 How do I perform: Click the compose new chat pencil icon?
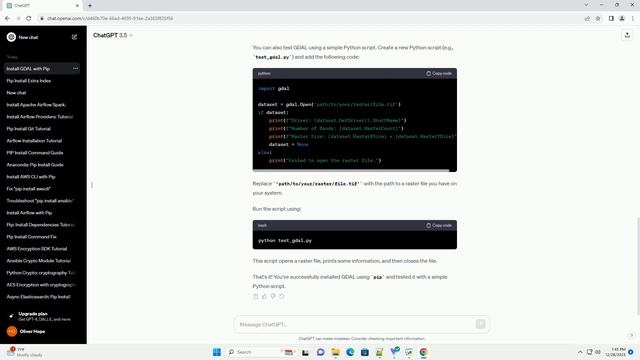74,37
